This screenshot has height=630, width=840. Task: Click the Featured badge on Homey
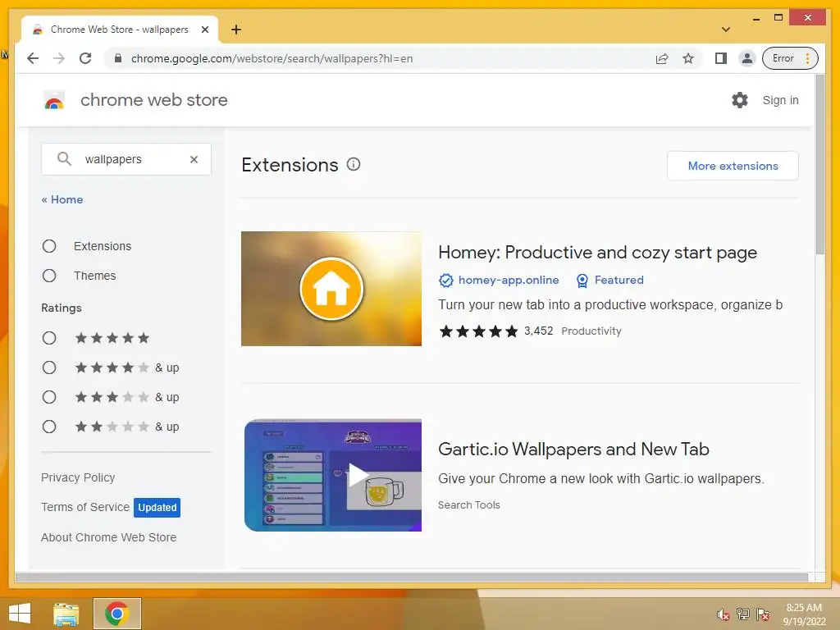click(610, 281)
